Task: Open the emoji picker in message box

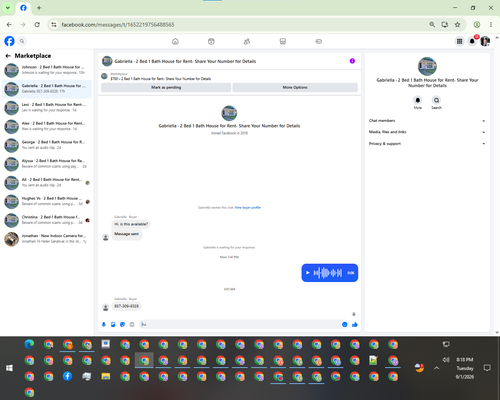Action: point(345,324)
